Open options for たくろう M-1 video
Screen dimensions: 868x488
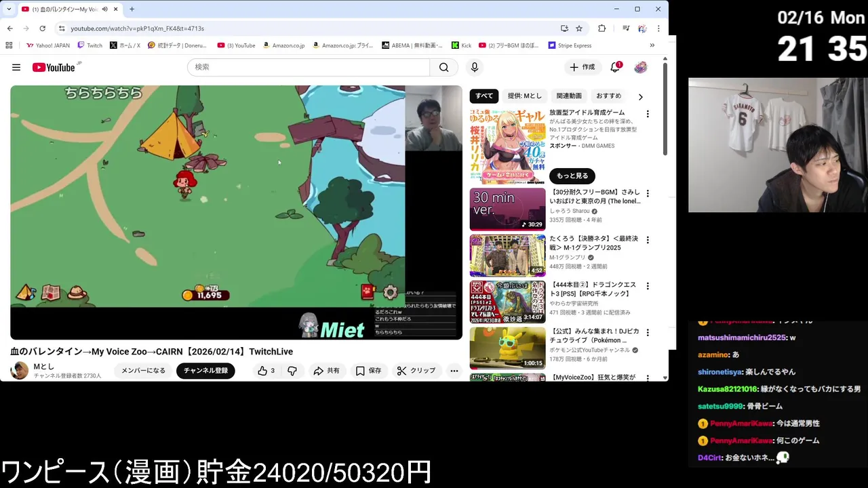(x=648, y=240)
